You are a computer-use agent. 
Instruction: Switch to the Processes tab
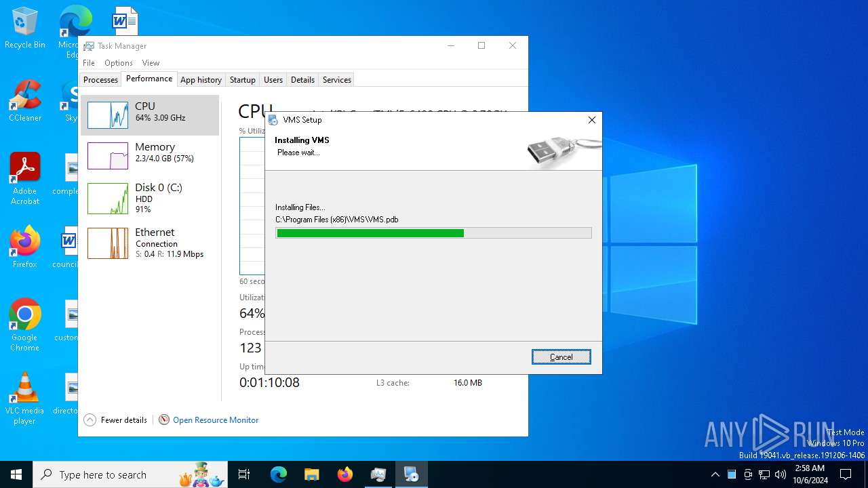click(x=100, y=80)
